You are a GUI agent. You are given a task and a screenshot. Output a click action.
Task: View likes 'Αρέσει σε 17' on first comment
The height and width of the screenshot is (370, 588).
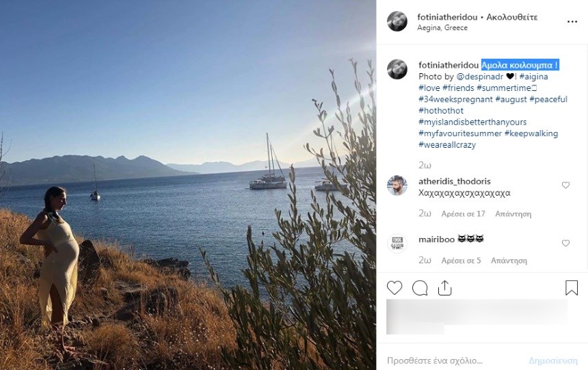click(463, 214)
